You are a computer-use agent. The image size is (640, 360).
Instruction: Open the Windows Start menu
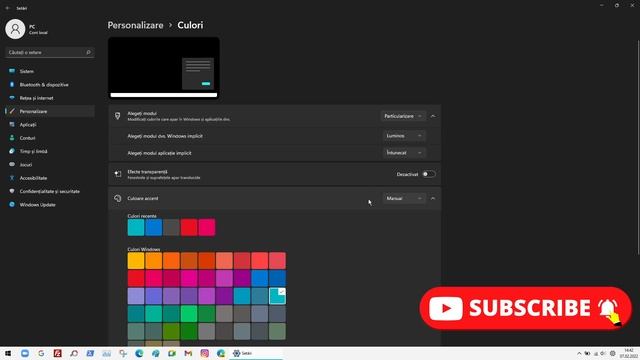pyautogui.click(x=8, y=353)
